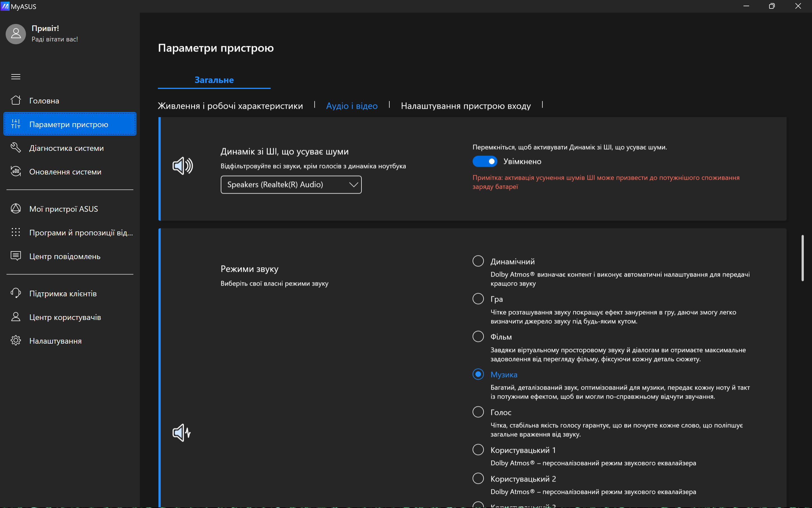
Task: Open Діагностика системи wrench icon
Action: click(16, 148)
